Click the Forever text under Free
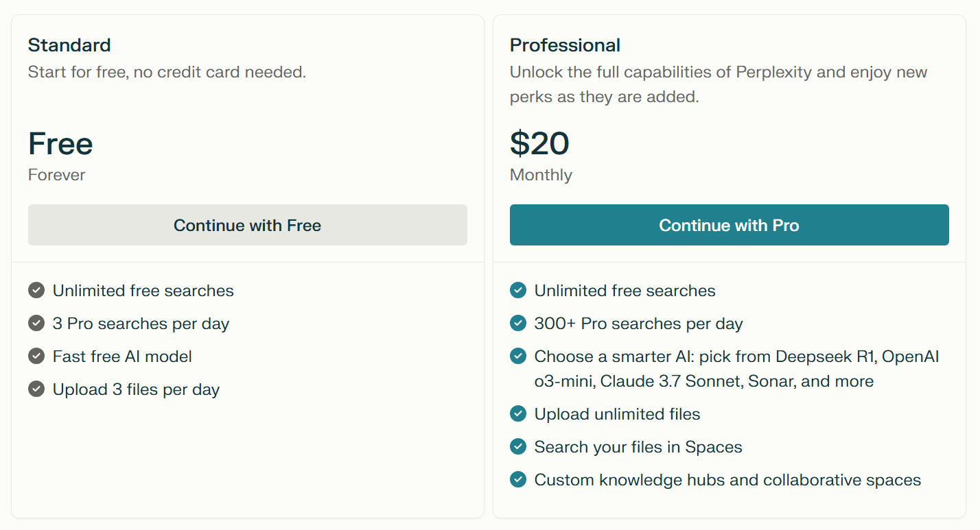This screenshot has width=980, height=530. pos(56,175)
